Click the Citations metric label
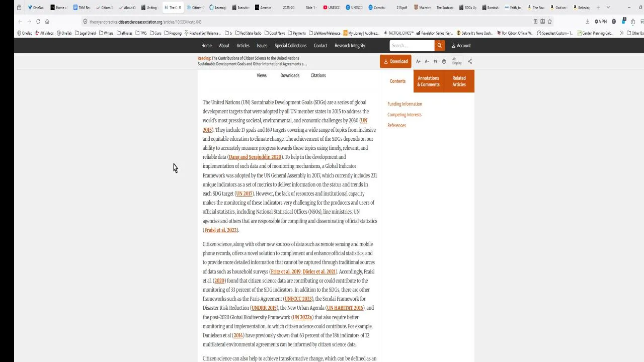 click(318, 75)
